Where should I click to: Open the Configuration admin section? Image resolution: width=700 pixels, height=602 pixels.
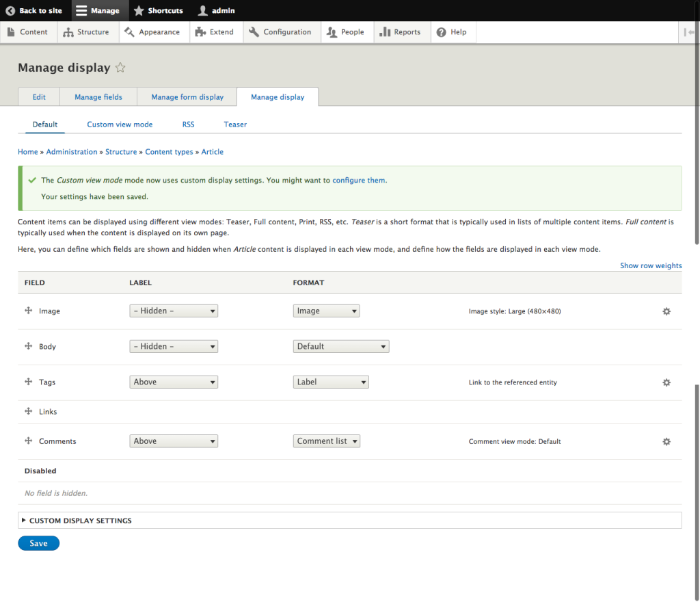tap(280, 32)
